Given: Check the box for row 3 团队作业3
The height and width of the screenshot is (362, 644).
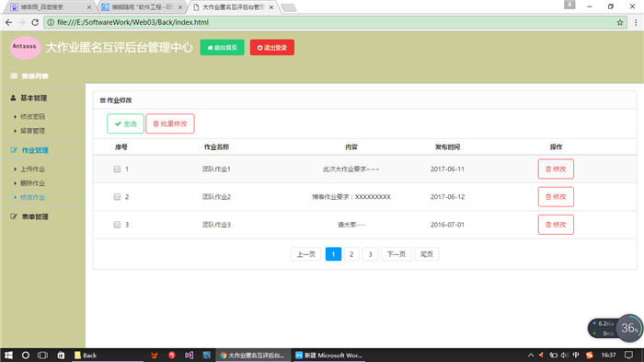Looking at the screenshot, I should pyautogui.click(x=117, y=225).
